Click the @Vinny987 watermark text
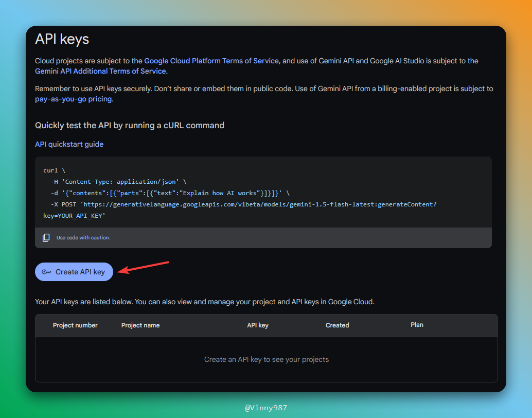The height and width of the screenshot is (418, 532). coord(266,408)
